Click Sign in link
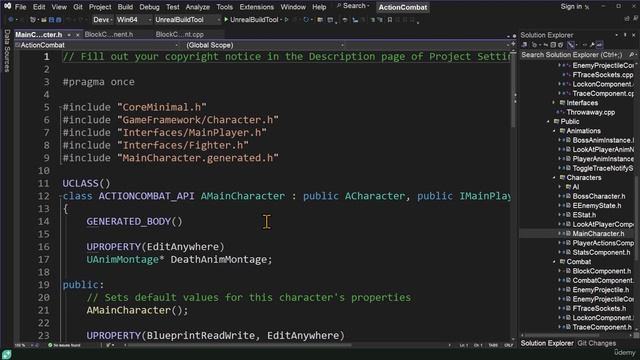 (x=571, y=7)
